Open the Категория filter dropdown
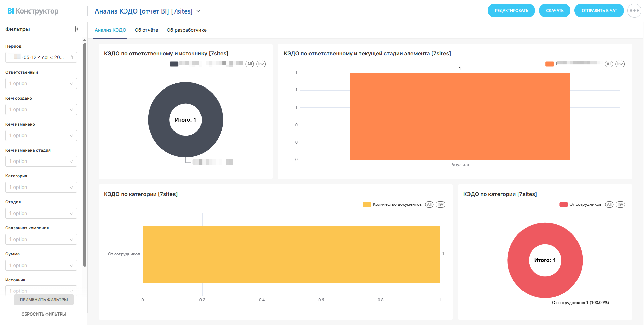 [41, 187]
